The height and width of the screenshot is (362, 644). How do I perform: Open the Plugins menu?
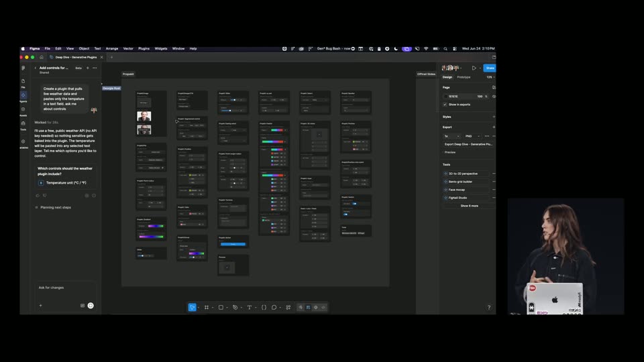pyautogui.click(x=144, y=48)
